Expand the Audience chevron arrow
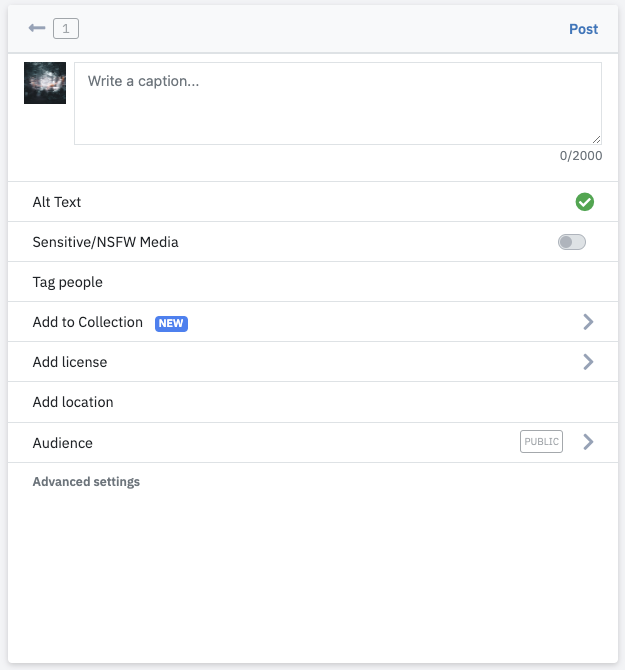 tap(588, 442)
